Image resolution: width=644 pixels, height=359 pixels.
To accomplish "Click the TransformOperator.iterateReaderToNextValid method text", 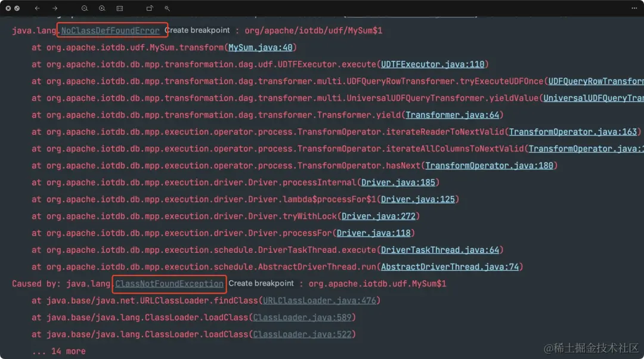I will click(x=401, y=132).
